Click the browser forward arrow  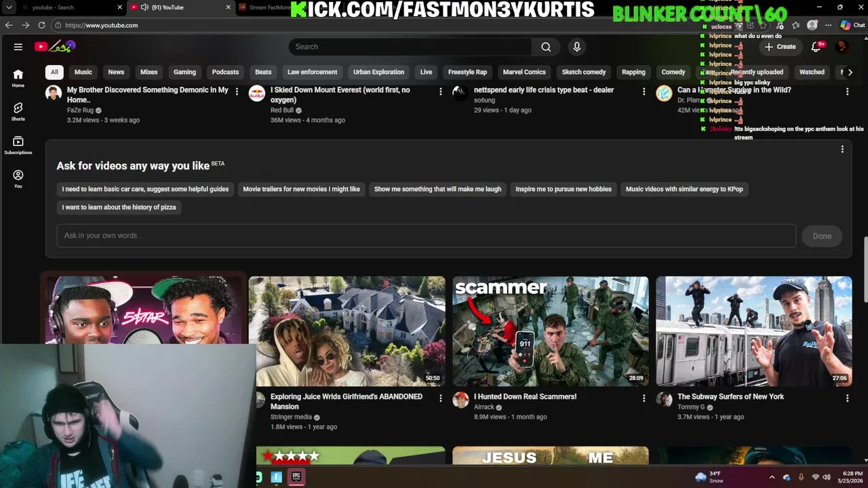click(x=25, y=25)
